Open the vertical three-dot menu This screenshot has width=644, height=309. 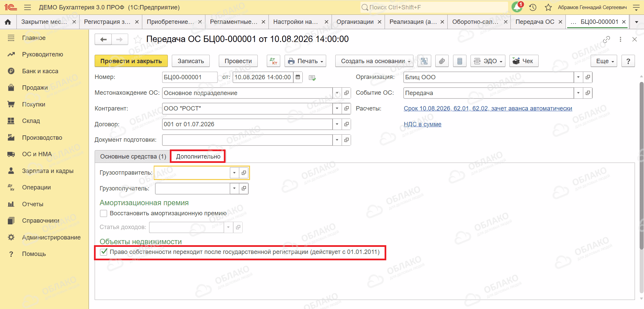[x=621, y=39]
